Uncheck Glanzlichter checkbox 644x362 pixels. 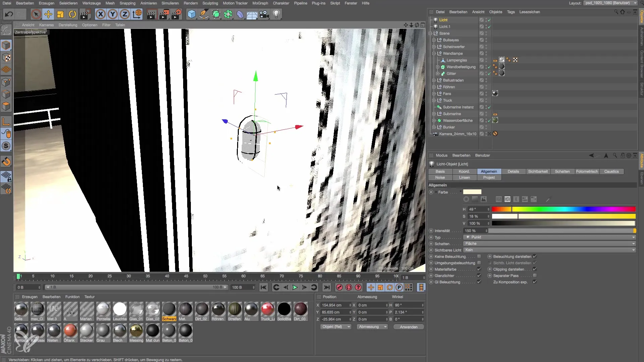(x=479, y=276)
